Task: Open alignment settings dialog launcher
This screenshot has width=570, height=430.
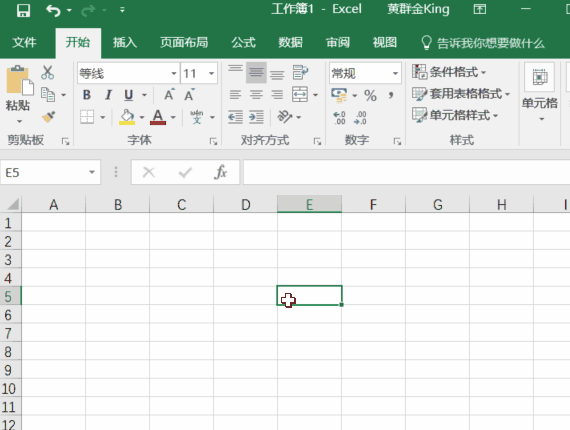Action: pyautogui.click(x=317, y=141)
